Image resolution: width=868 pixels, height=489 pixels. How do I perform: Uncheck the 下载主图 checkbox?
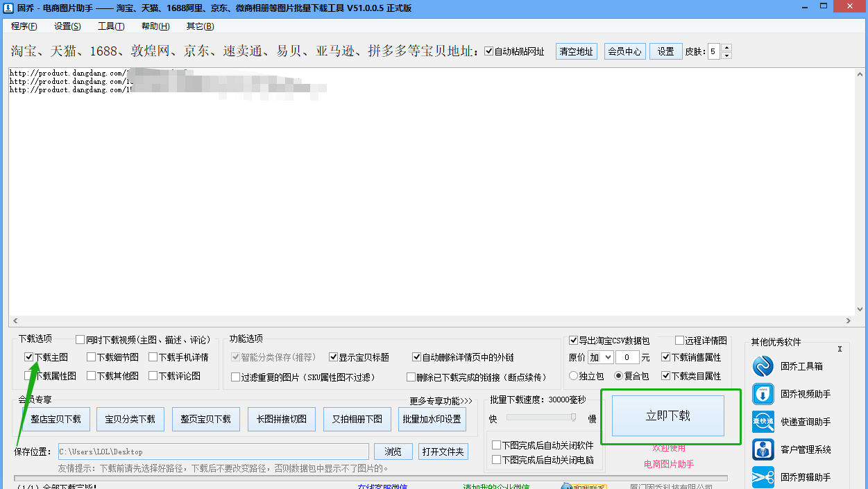[28, 357]
